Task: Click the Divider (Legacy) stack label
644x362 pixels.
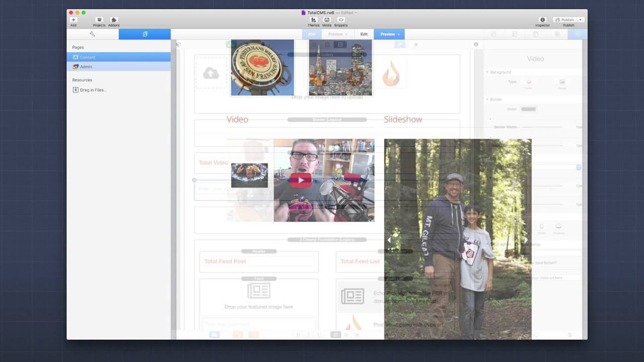Action: (327, 120)
